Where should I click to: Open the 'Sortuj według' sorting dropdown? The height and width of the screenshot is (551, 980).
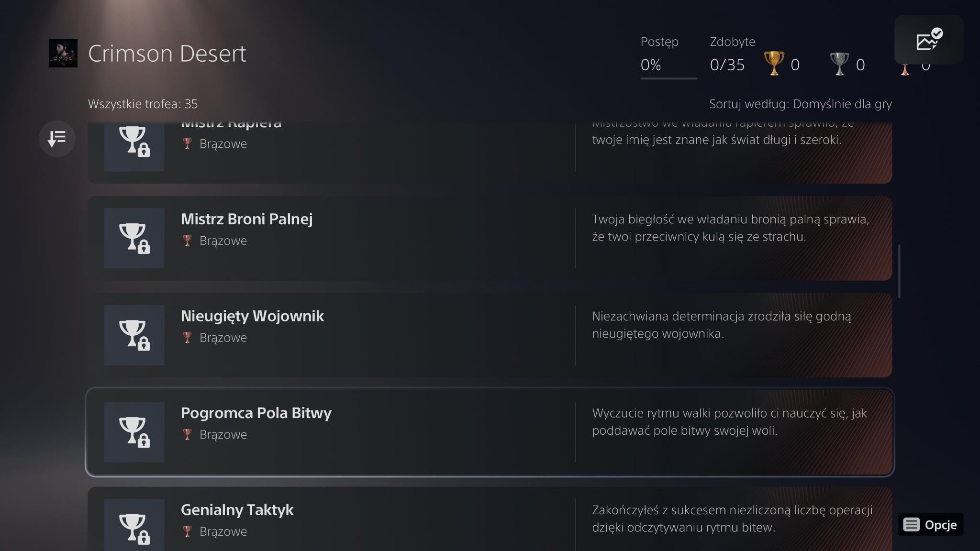[x=800, y=104]
